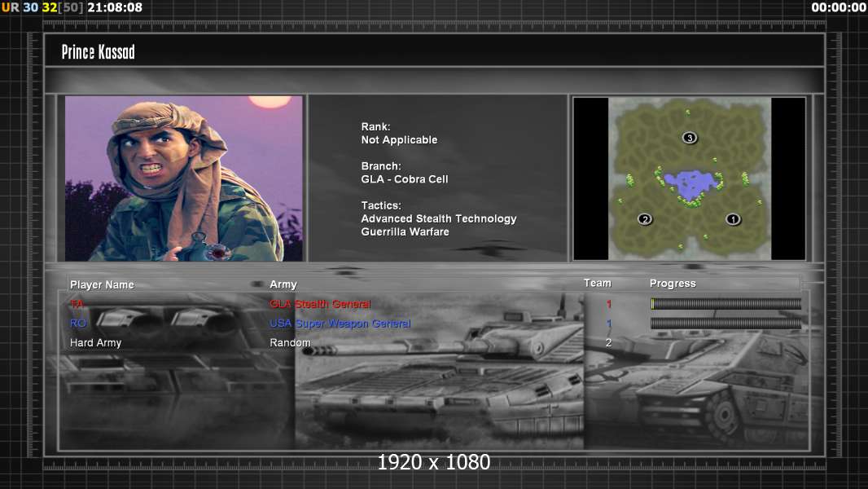Screen dimensions: 868x489
Task: Click GLA - Cobra Cell branch text
Action: (405, 179)
